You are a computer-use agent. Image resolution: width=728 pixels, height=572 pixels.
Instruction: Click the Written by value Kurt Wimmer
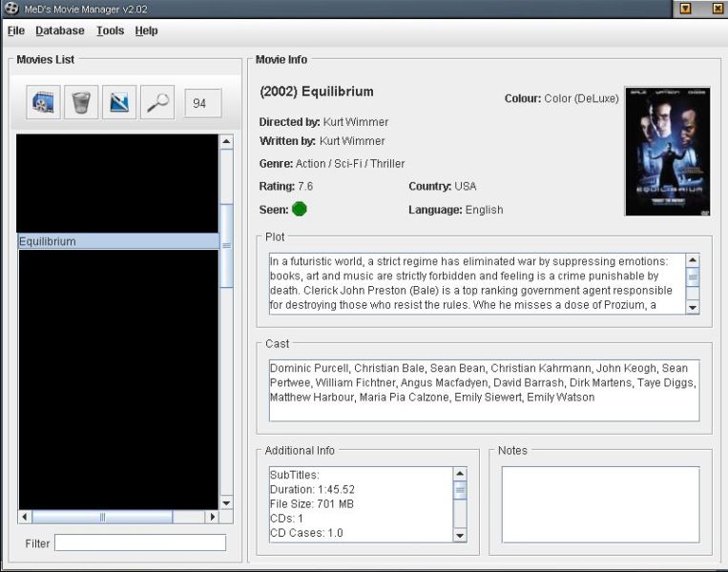click(x=352, y=141)
